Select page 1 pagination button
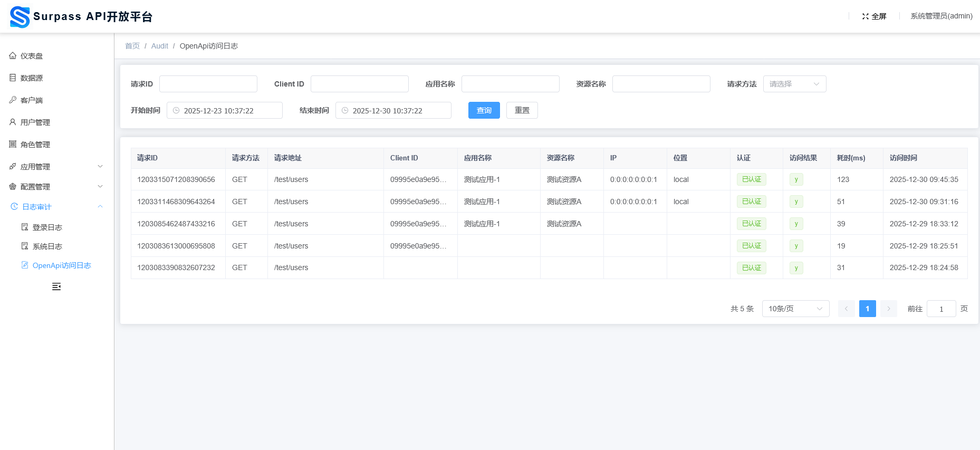The width and height of the screenshot is (980, 450). 868,309
